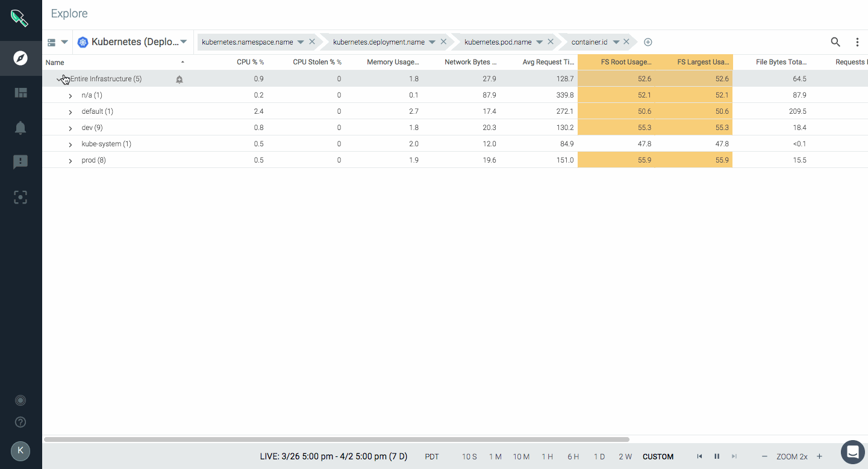Open the Events icon in sidebar

coord(20,162)
